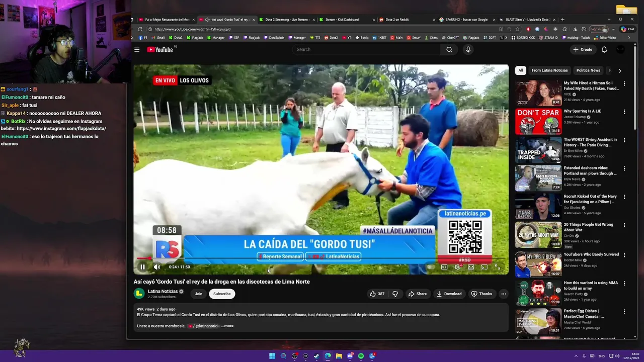Focus the YouTube search box

pyautogui.click(x=366, y=49)
